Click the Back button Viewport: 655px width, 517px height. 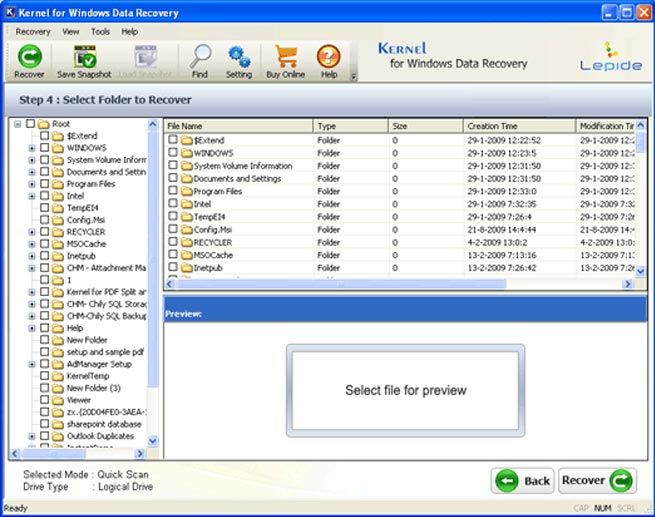(x=523, y=481)
